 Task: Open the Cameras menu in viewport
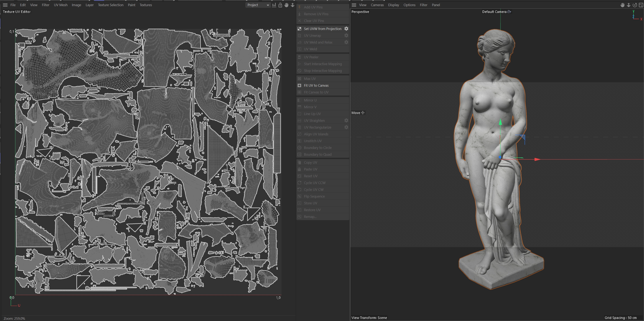(377, 5)
